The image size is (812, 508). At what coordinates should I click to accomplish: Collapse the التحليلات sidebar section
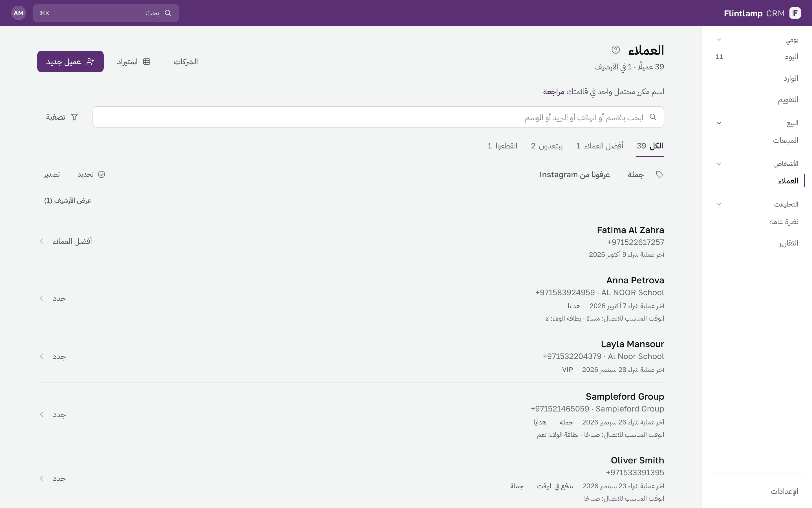[x=719, y=205]
